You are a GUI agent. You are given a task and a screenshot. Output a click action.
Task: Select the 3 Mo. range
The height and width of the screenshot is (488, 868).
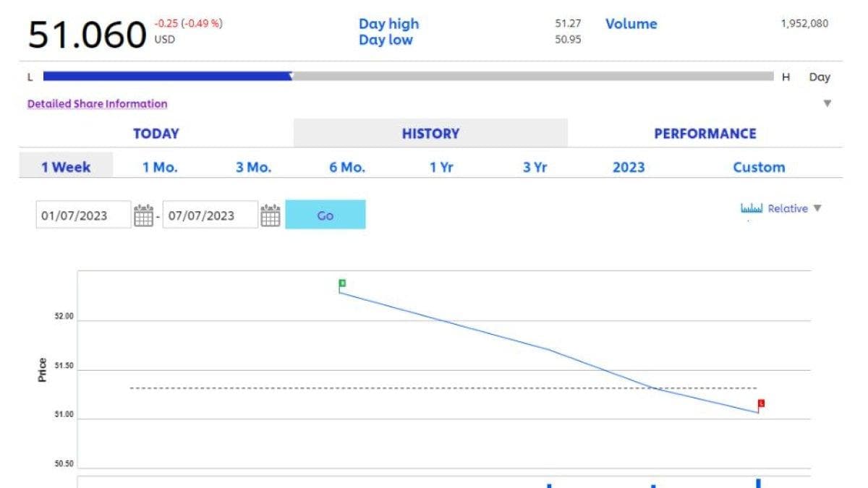pyautogui.click(x=253, y=167)
